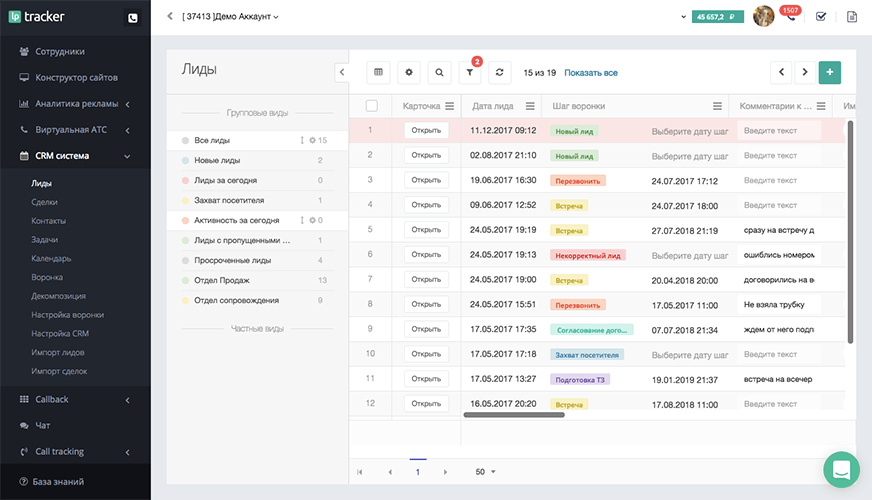
Task: Open the table columns view icon
Action: (x=378, y=72)
